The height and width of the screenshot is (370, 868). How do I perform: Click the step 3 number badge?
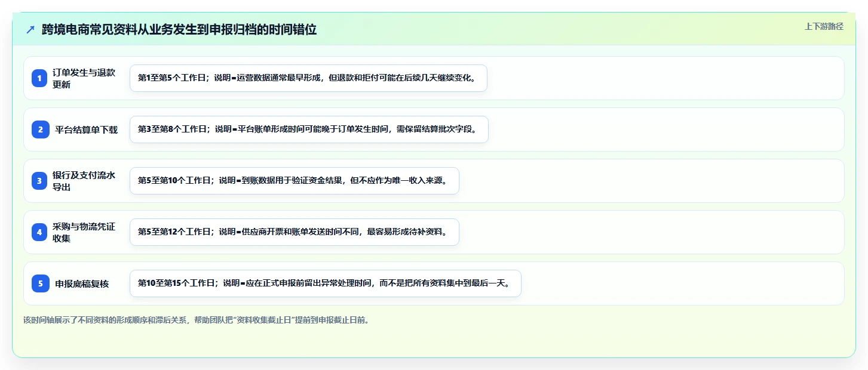click(39, 181)
